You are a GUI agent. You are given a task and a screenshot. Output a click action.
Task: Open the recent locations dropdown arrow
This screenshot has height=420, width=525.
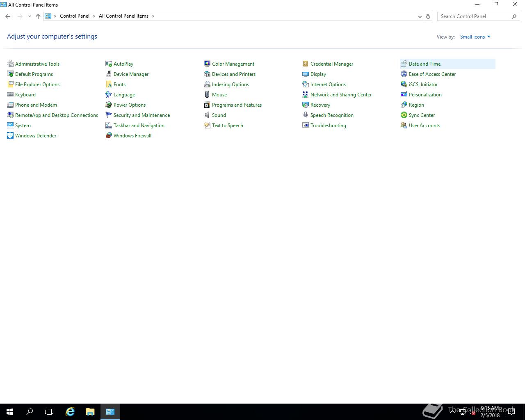[30, 16]
